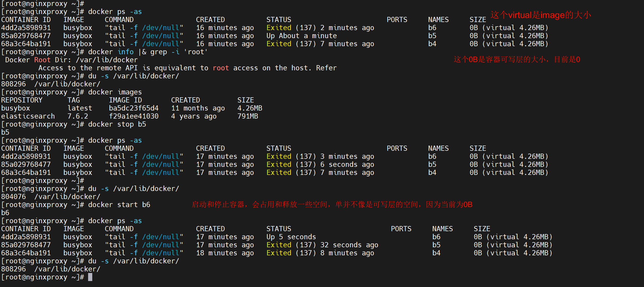Click the 'Docker Root Dir' output line
Screen dimensions: 644x287
click(x=71, y=60)
